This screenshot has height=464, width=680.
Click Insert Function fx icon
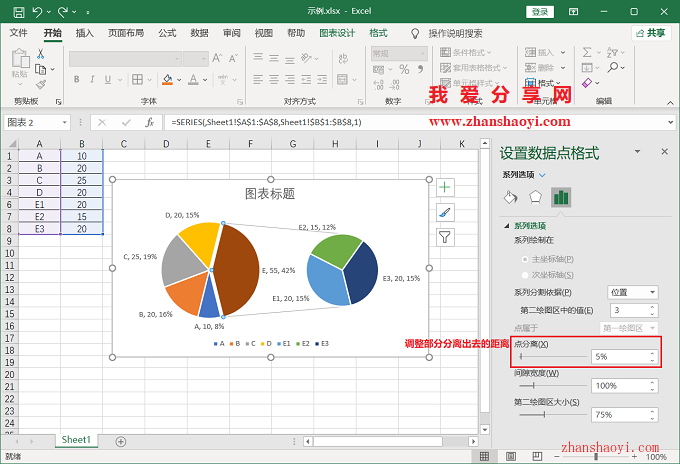(x=150, y=123)
